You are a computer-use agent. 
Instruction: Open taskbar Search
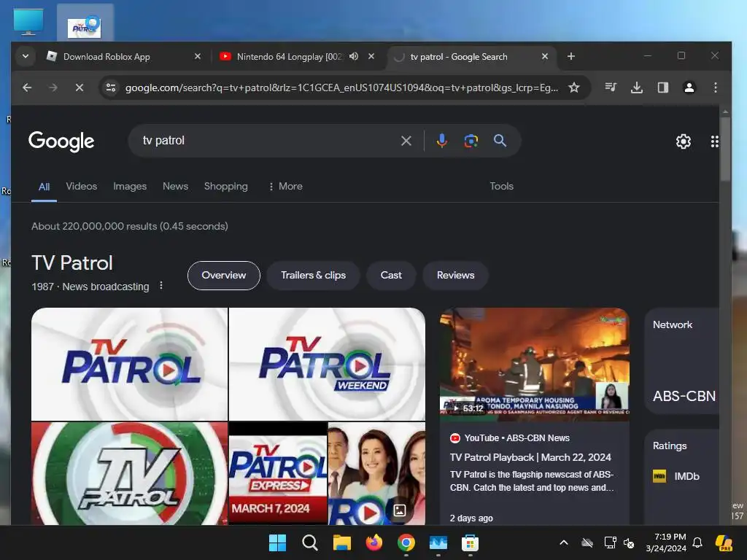click(309, 542)
